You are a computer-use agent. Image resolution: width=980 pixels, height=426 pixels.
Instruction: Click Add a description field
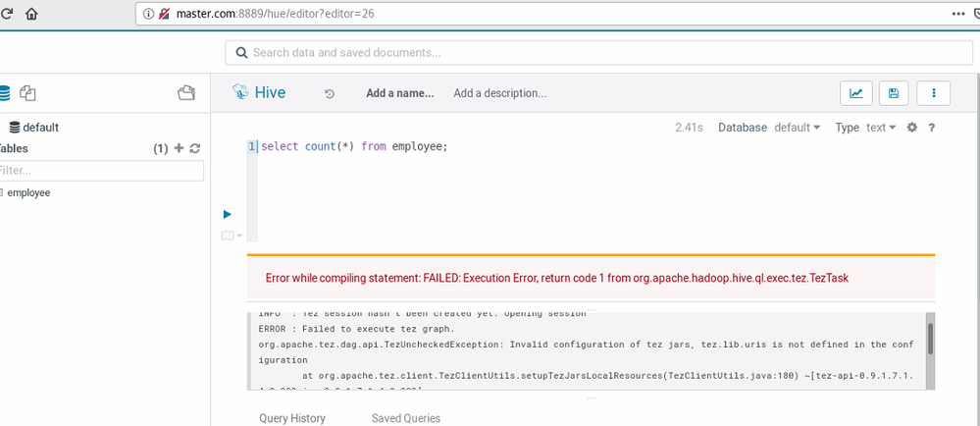click(500, 93)
